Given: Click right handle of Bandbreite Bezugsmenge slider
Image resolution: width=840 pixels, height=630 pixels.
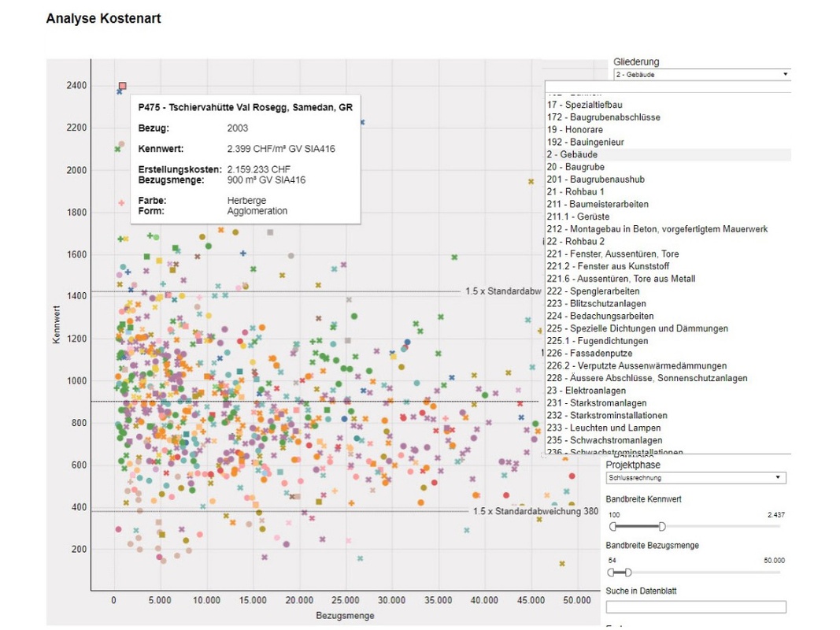Looking at the screenshot, I should point(628,573).
